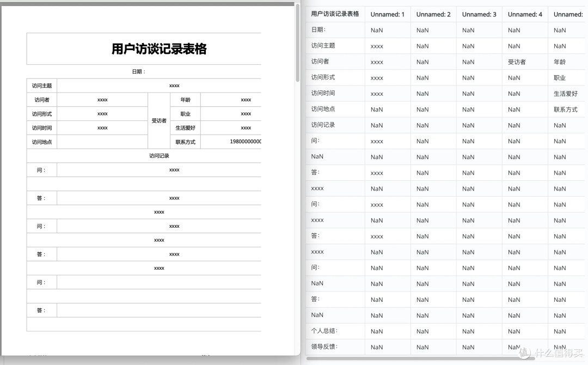Screen dimensions: 588x365
Task: Select the 访问地点 row label in the data table
Action: [323, 109]
